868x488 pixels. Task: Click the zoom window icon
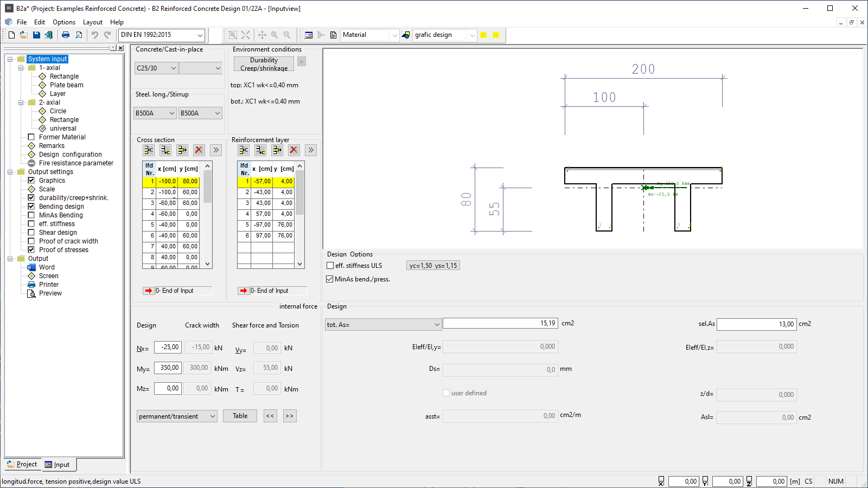click(x=233, y=35)
